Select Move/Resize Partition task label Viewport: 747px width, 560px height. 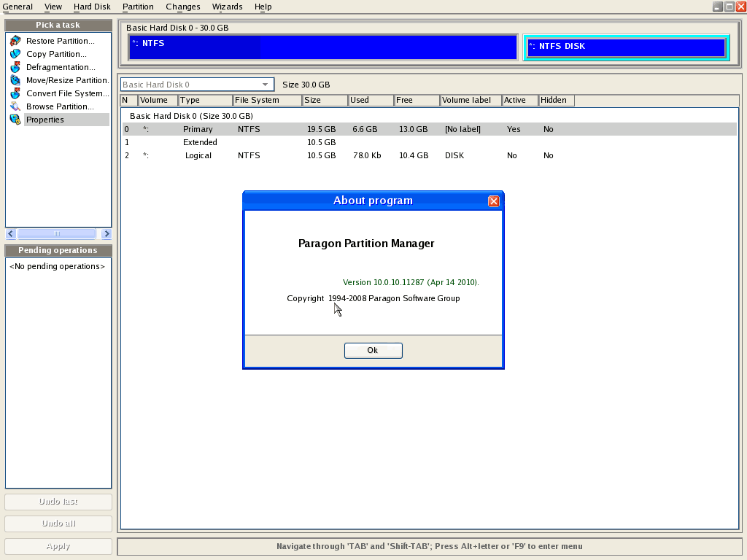(67, 80)
